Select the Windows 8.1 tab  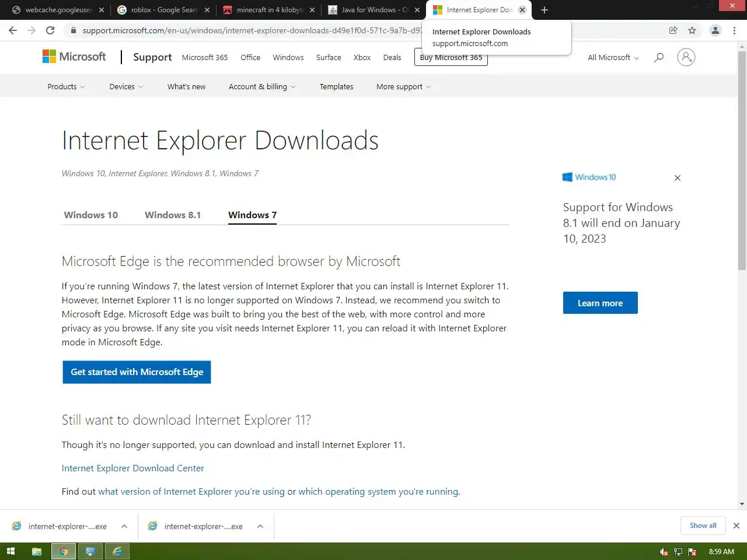coord(173,215)
